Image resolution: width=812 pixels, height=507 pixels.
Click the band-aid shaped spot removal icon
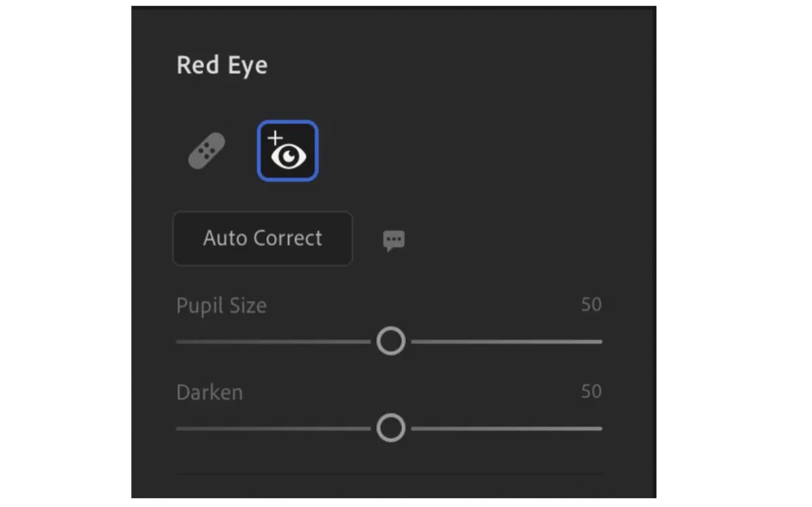coord(206,150)
